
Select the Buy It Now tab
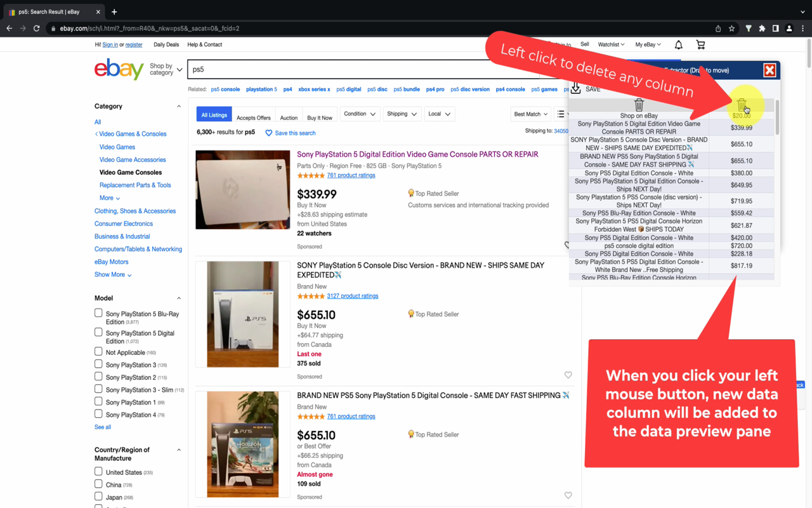[x=320, y=117]
